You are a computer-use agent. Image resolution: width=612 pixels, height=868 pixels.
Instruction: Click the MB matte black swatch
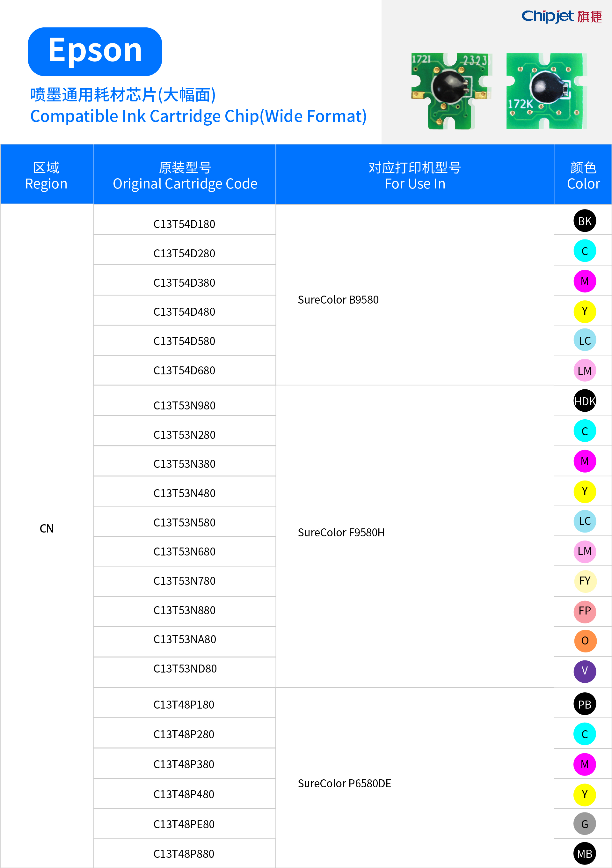click(x=585, y=854)
